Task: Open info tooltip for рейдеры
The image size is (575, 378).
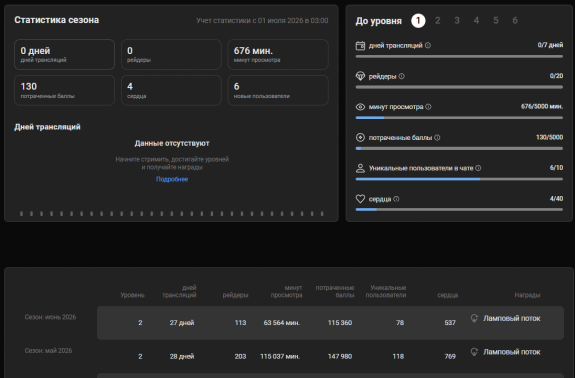Action: pyautogui.click(x=402, y=76)
